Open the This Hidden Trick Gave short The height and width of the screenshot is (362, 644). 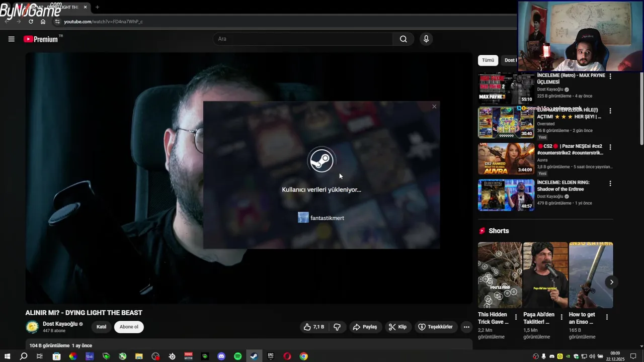[x=500, y=275]
